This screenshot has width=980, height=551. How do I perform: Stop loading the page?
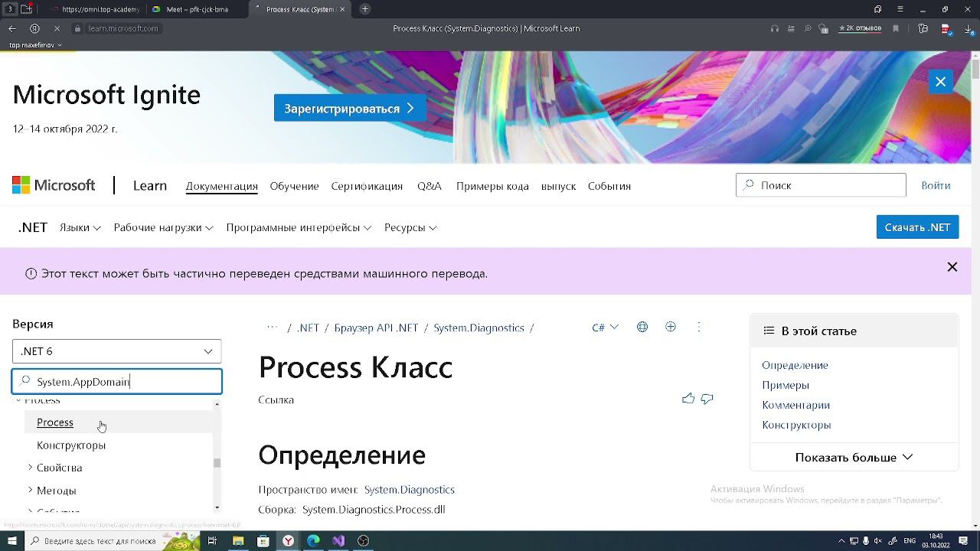click(x=57, y=28)
